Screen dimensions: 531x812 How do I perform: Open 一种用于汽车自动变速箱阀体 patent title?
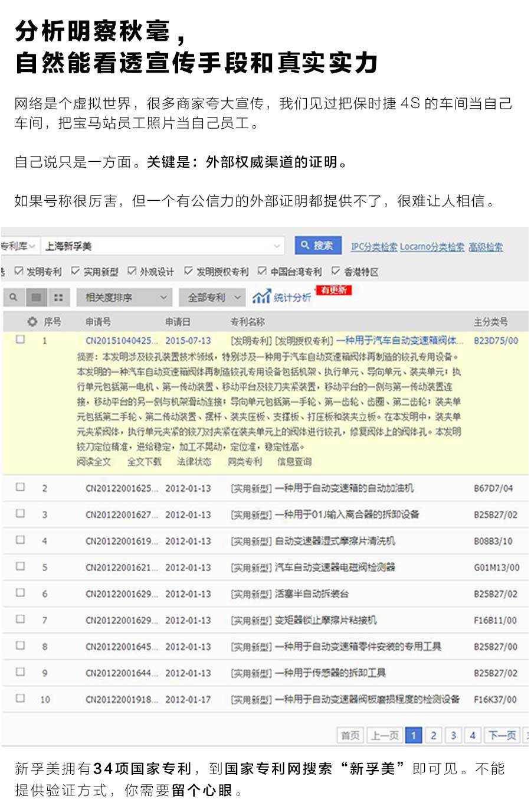pyautogui.click(x=400, y=341)
